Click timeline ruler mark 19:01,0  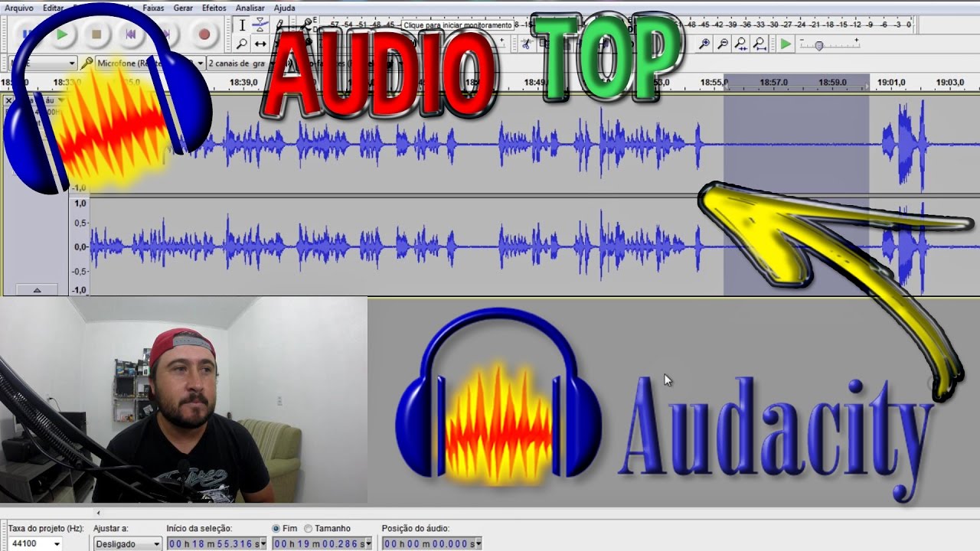point(891,82)
